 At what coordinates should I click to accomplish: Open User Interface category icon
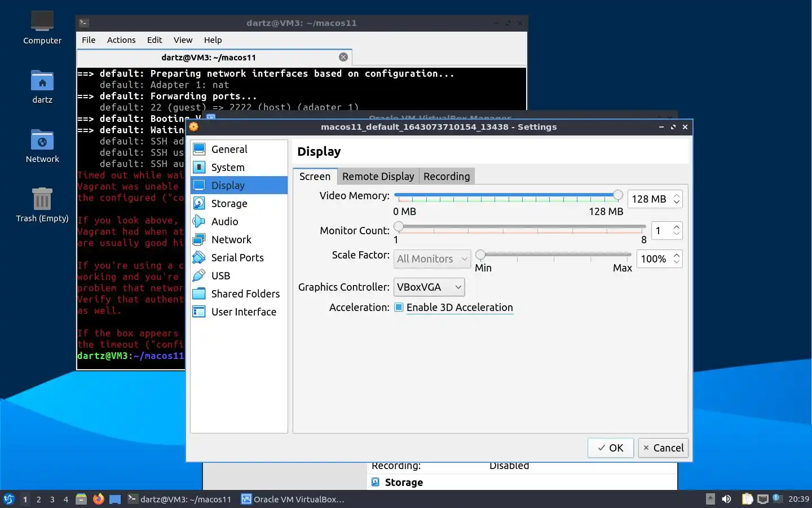(199, 312)
